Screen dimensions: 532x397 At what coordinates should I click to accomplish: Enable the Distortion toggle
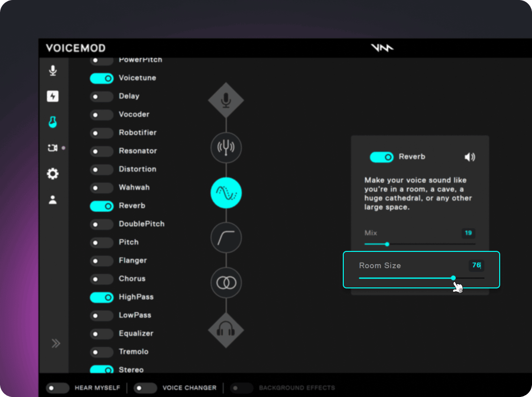(102, 169)
